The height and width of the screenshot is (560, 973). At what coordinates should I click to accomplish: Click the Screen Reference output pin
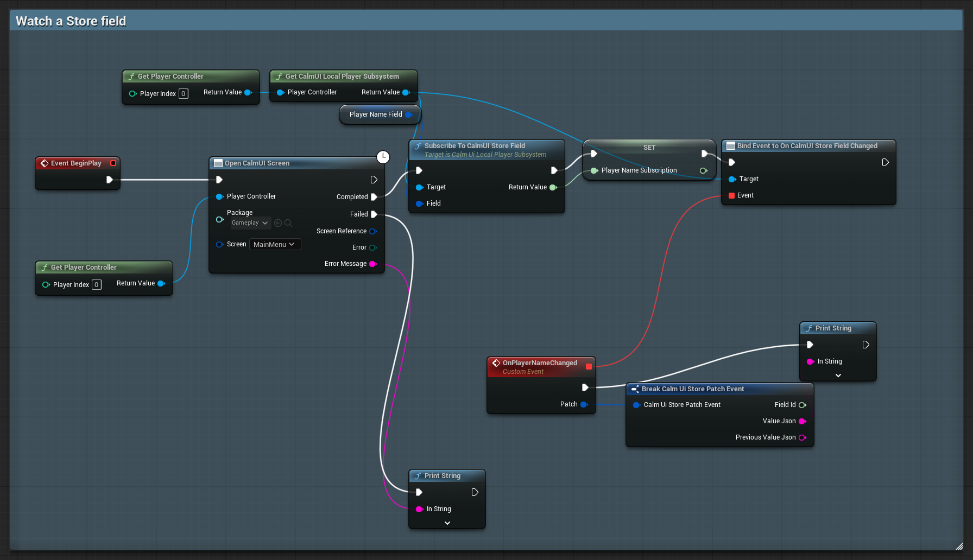(x=373, y=231)
